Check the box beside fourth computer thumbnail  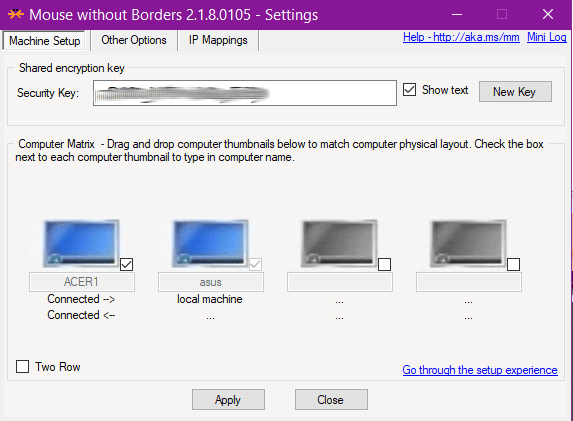tap(513, 264)
